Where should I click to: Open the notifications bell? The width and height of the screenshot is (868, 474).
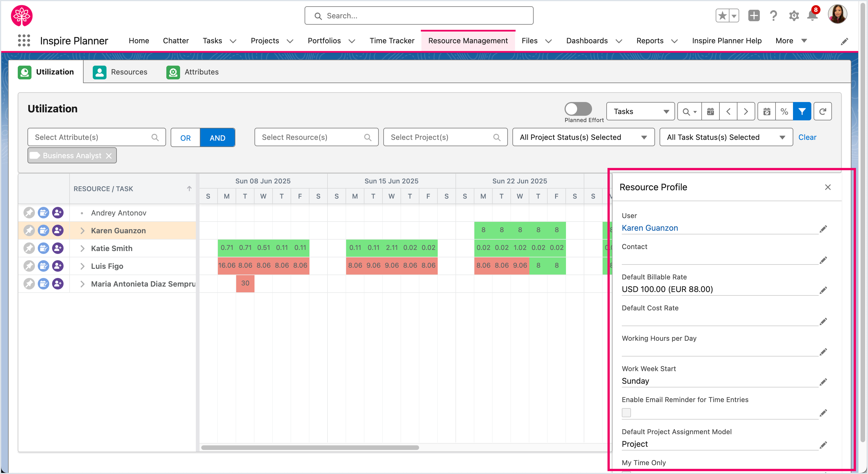coord(812,15)
